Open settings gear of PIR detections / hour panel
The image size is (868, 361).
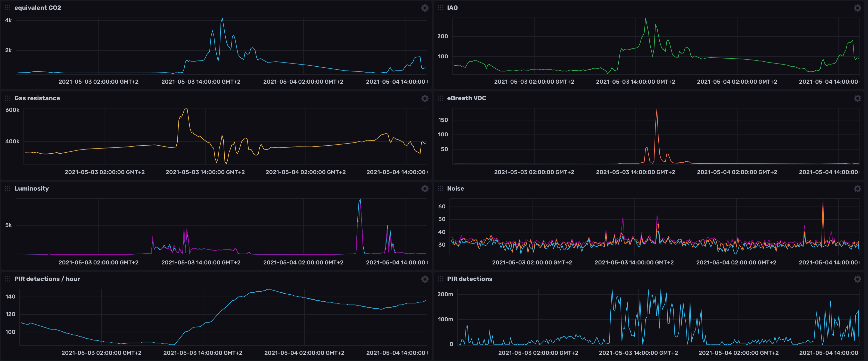(425, 279)
